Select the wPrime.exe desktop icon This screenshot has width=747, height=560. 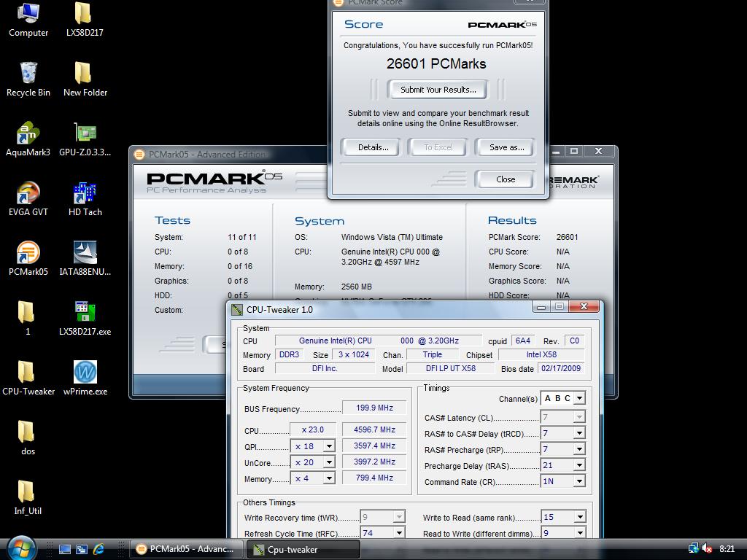click(85, 378)
